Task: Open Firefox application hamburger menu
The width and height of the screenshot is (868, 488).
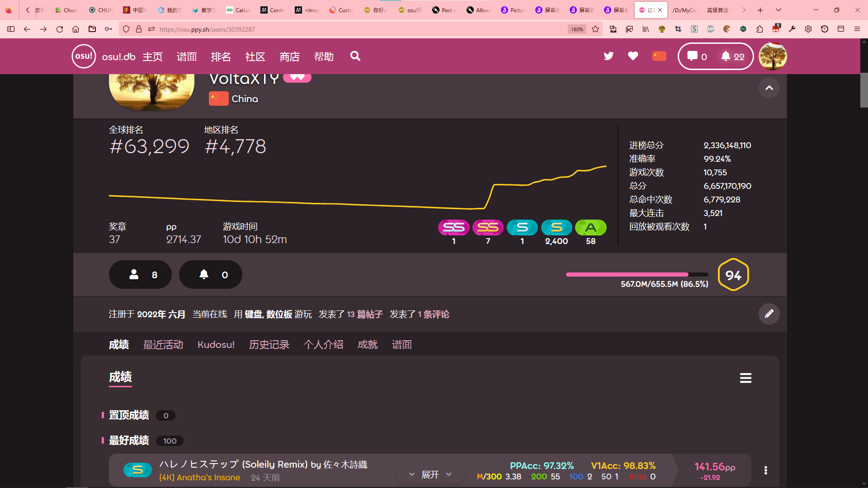Action: coord(857,29)
